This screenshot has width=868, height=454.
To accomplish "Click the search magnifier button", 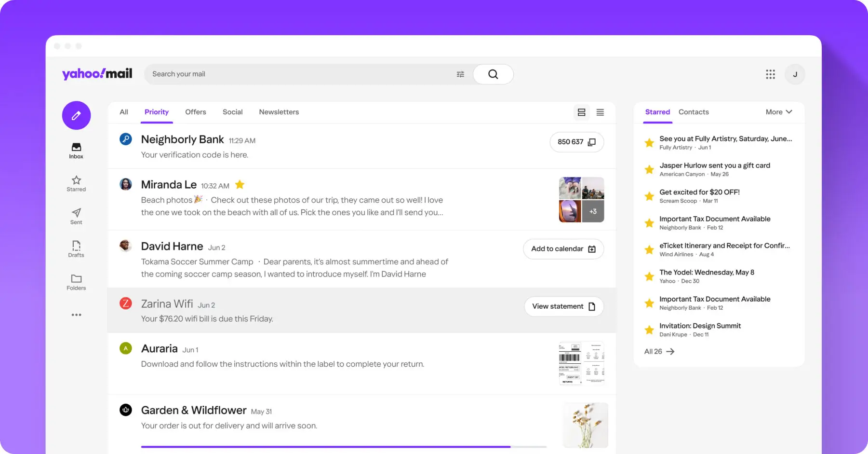I will (x=493, y=74).
